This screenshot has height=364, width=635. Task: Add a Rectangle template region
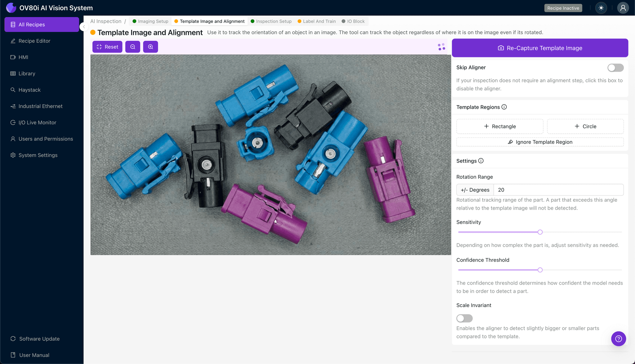pyautogui.click(x=500, y=126)
